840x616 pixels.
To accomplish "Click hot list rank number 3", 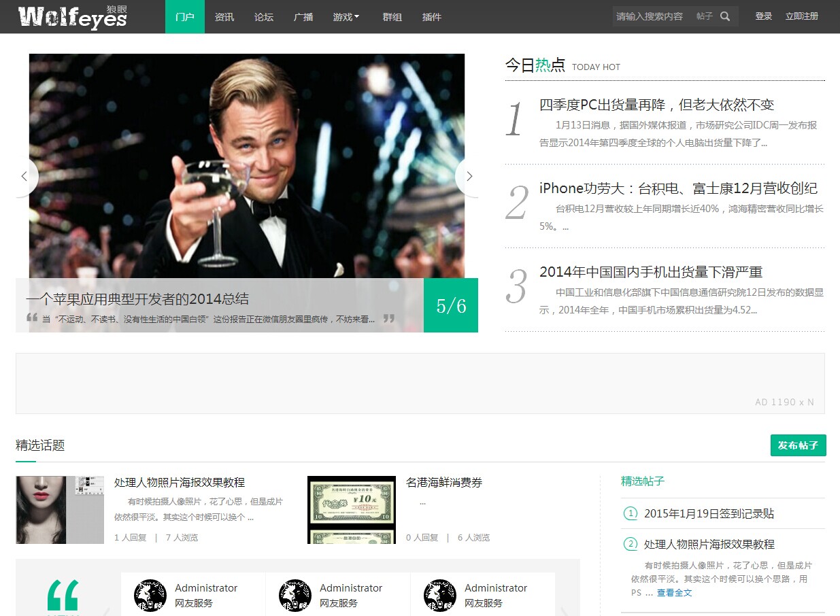I will 517,286.
